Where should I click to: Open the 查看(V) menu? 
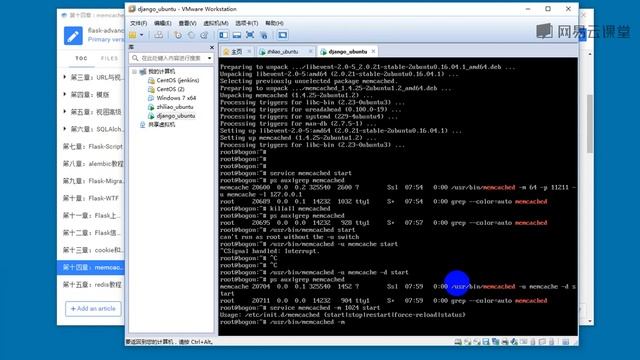187,23
